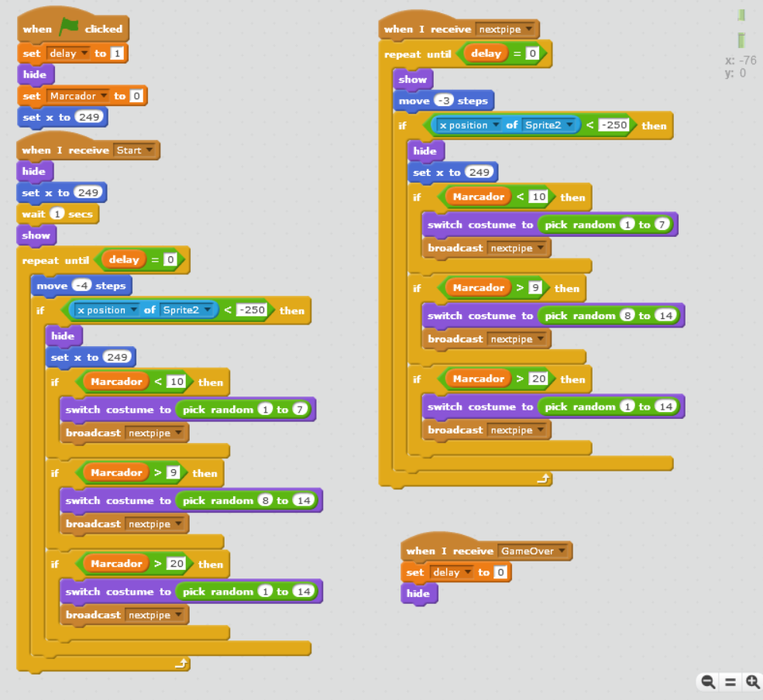The width and height of the screenshot is (763, 700).
Task: Click the green flag on the hat block
Action: (x=69, y=27)
